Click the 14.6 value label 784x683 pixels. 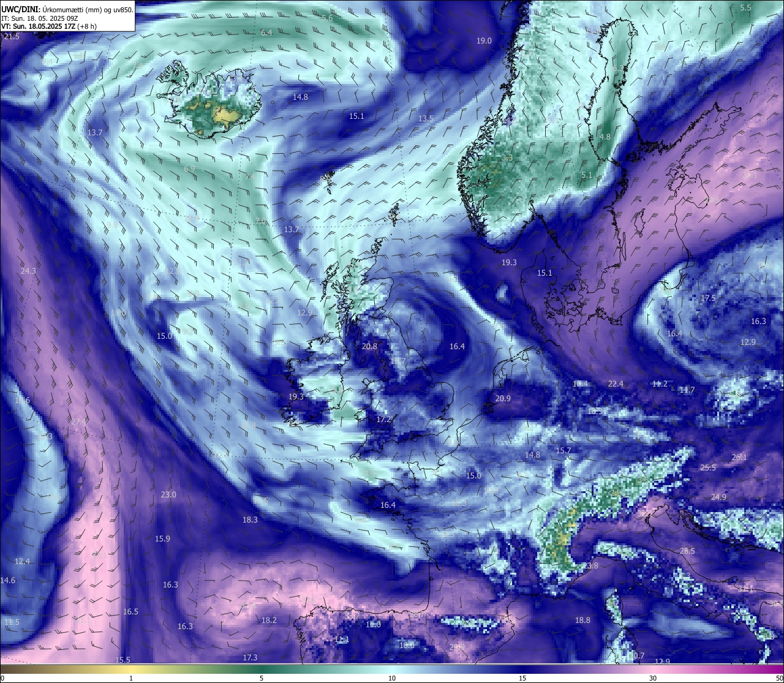[8, 580]
